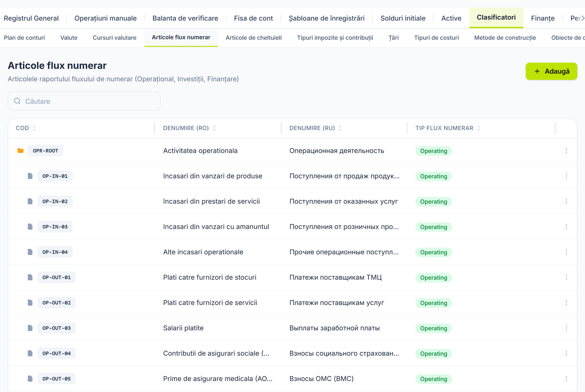Switch to the Solduri initiale tab
Screen dimensions: 585x392
[x=403, y=18]
